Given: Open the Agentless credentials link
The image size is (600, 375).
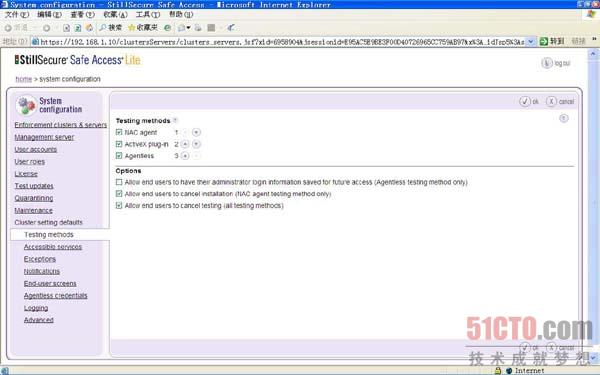Looking at the screenshot, I should 55,296.
